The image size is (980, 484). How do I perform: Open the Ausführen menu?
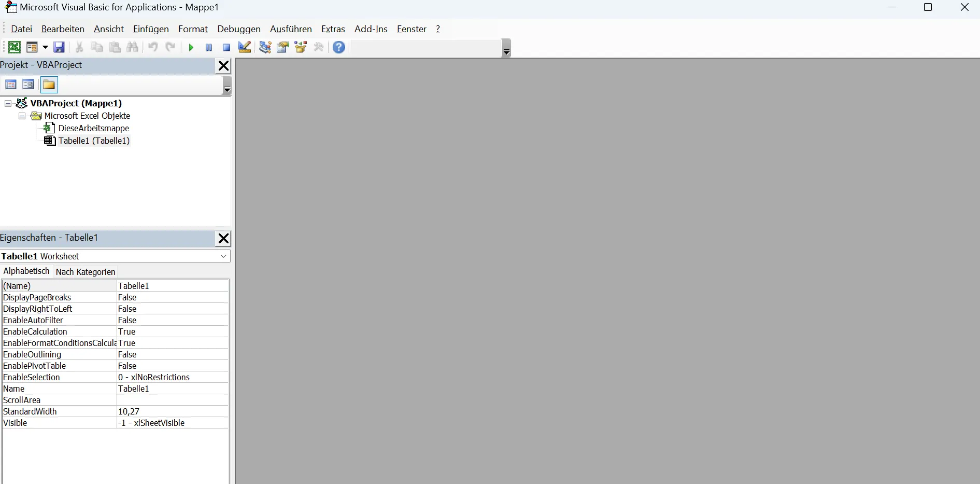click(291, 29)
